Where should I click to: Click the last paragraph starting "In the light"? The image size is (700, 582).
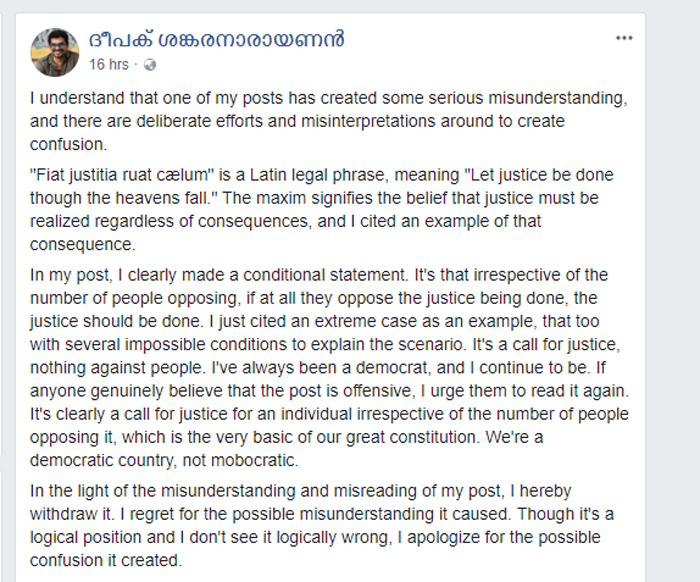(x=321, y=525)
